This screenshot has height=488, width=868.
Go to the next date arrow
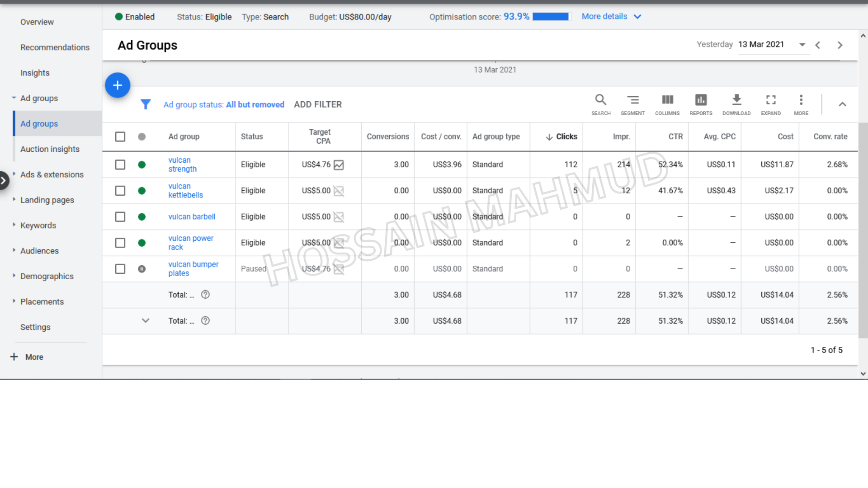click(x=840, y=45)
